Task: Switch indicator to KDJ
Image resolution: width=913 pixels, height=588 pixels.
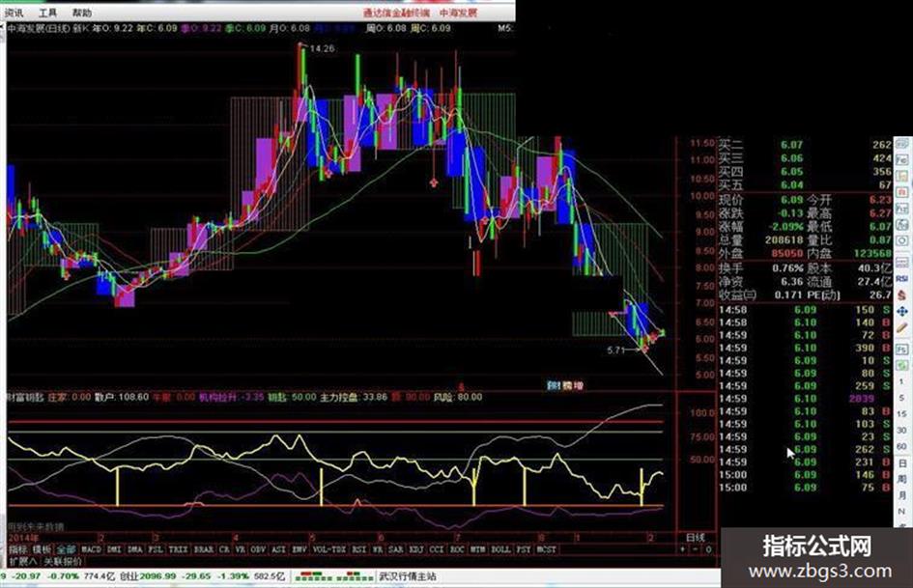Action: coord(416,549)
